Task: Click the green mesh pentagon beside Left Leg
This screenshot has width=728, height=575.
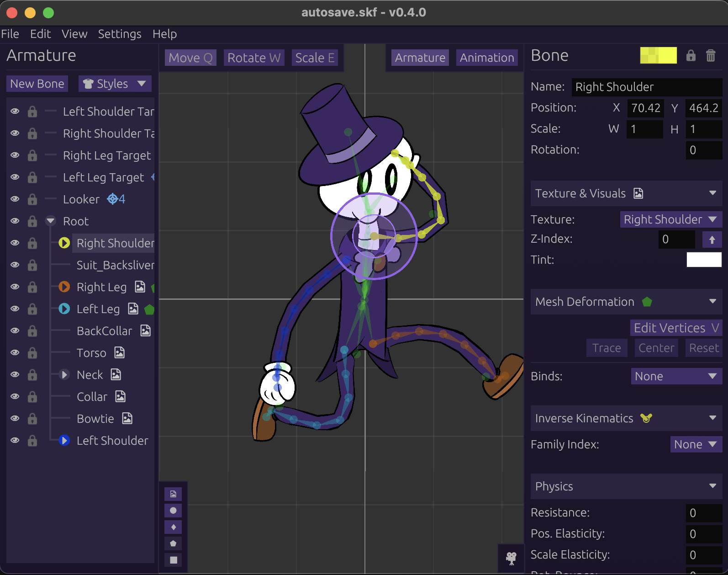Action: [x=149, y=309]
